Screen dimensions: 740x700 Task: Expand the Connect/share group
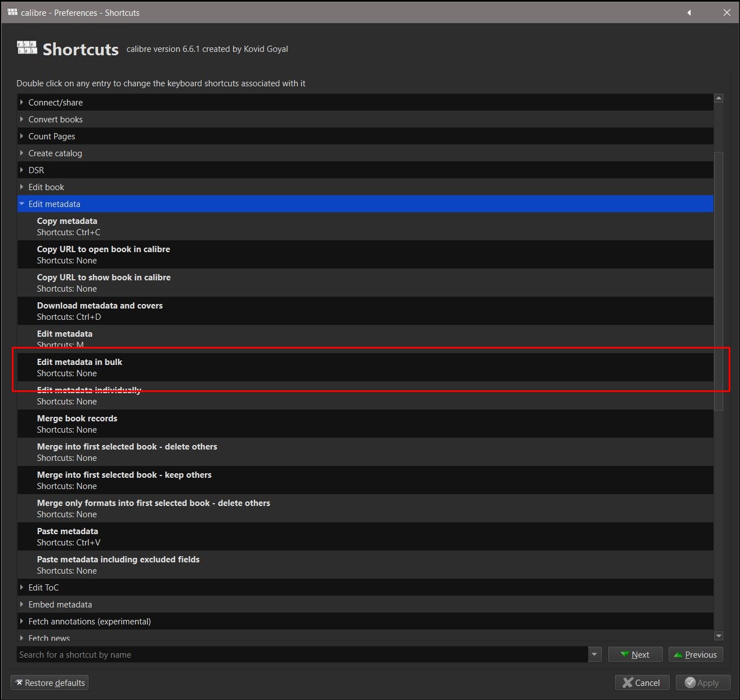pyautogui.click(x=21, y=102)
